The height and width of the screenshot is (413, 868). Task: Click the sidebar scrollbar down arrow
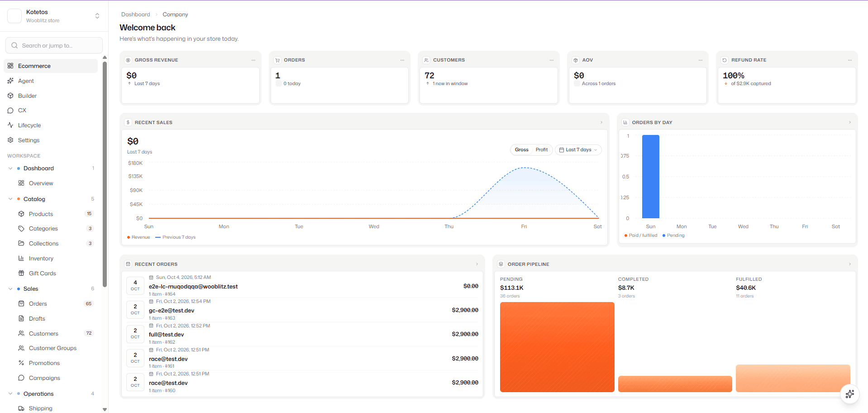coord(105,409)
